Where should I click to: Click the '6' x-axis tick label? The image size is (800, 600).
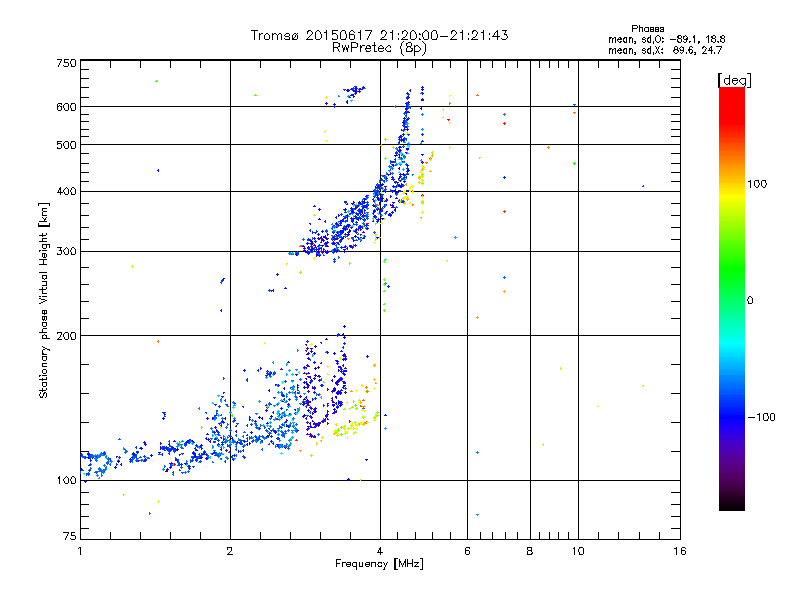click(x=467, y=551)
